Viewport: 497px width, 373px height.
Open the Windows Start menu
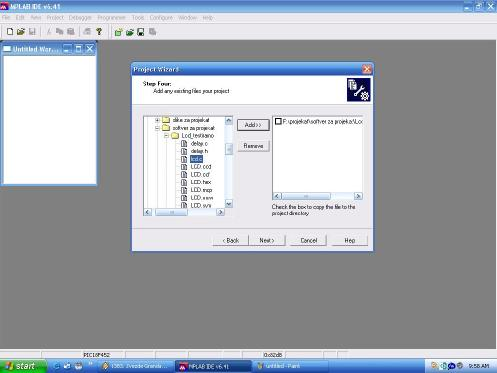coord(23,366)
